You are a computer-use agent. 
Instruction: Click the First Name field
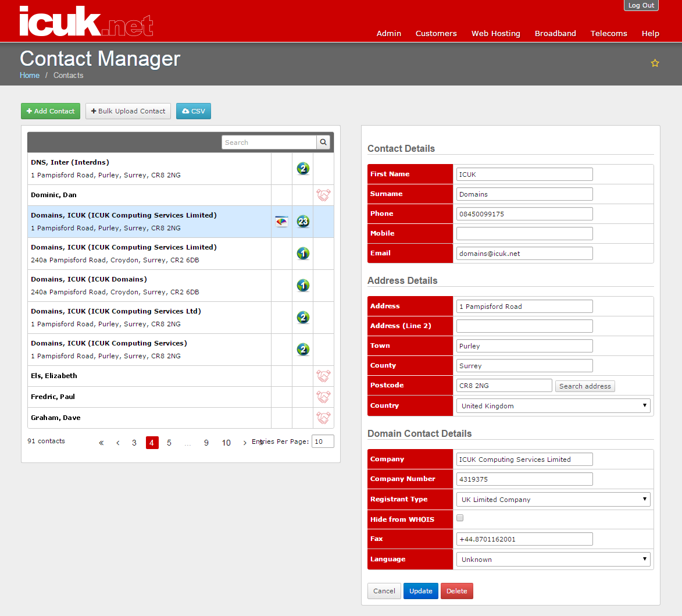(524, 174)
